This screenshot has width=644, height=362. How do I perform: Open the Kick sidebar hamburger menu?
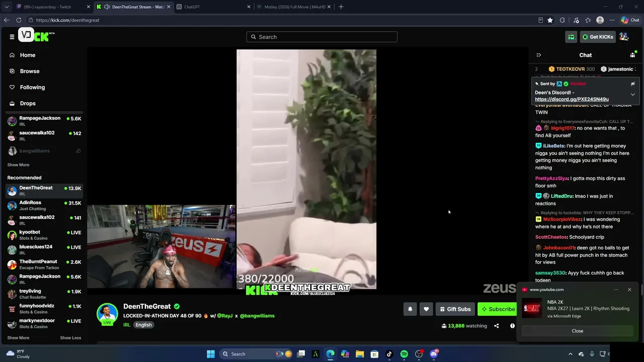pyautogui.click(x=12, y=37)
